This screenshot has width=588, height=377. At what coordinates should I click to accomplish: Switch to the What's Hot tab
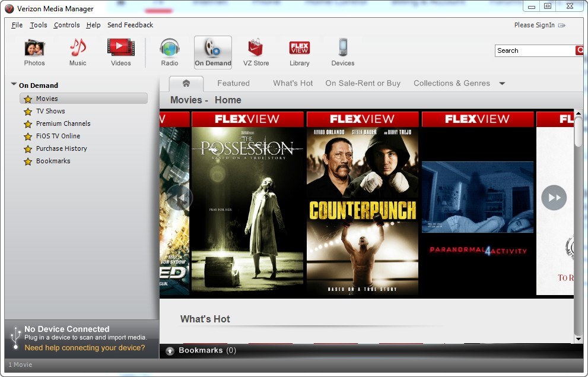293,83
